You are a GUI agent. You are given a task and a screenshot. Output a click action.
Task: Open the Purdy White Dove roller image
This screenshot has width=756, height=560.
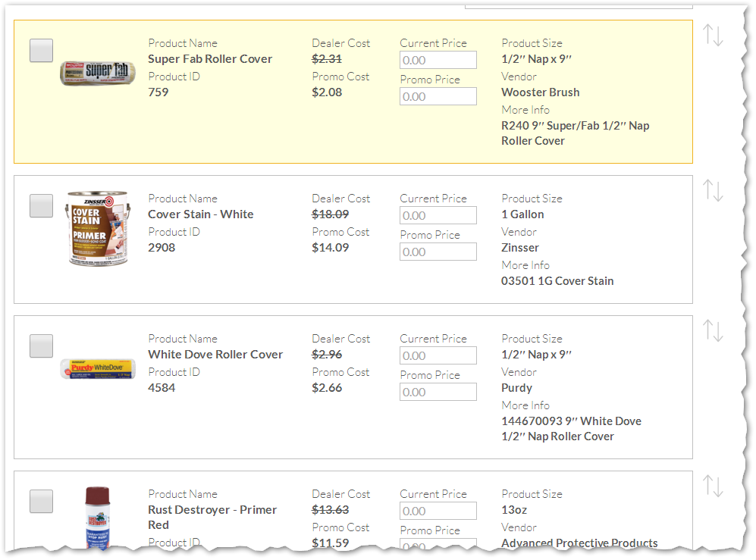[x=97, y=369]
